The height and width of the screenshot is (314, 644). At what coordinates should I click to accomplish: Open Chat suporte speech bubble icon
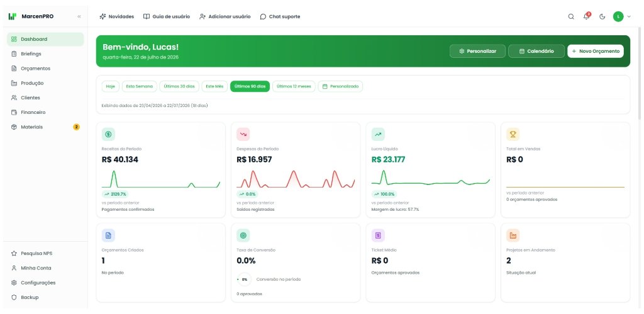click(264, 17)
